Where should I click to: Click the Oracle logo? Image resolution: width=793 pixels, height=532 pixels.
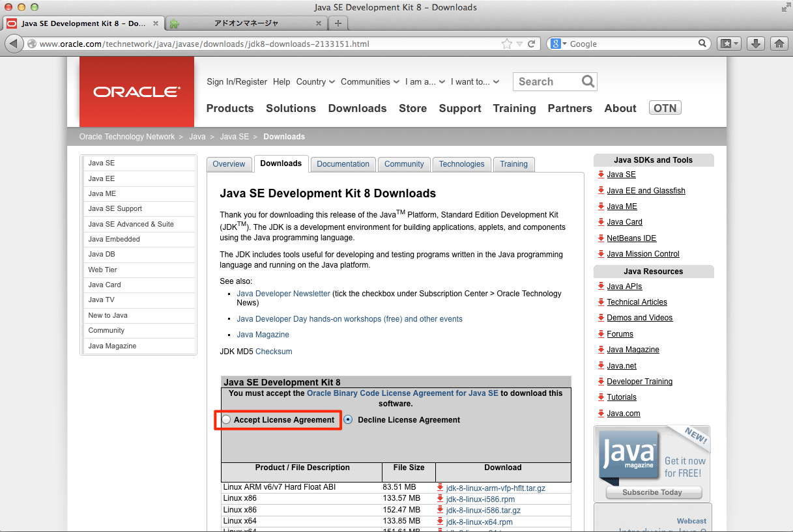[136, 91]
